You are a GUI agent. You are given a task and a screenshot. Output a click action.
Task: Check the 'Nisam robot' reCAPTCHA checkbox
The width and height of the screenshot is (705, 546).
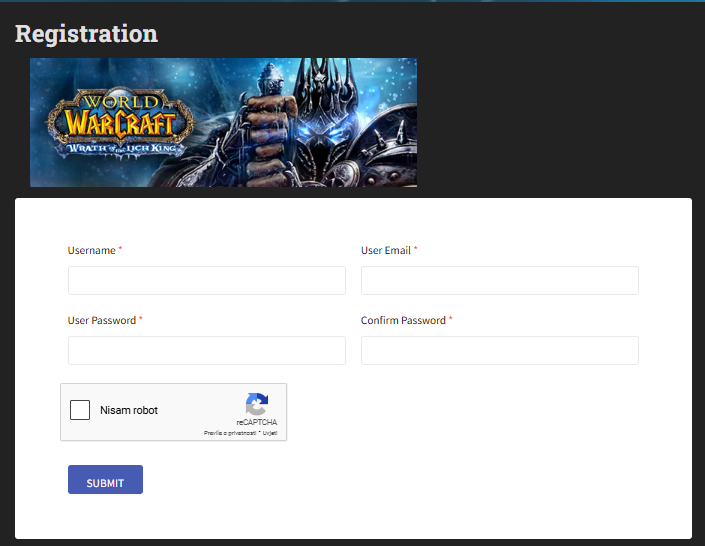[80, 411]
